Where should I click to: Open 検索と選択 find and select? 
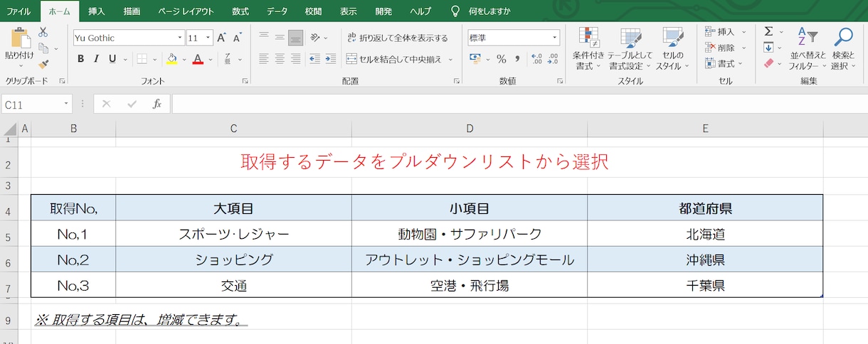click(x=843, y=48)
